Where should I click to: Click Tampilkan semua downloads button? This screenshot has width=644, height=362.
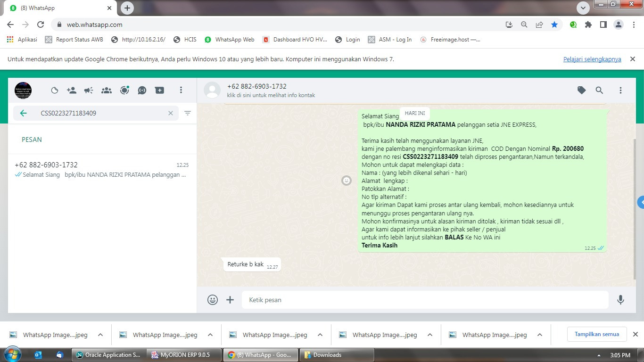point(597,334)
